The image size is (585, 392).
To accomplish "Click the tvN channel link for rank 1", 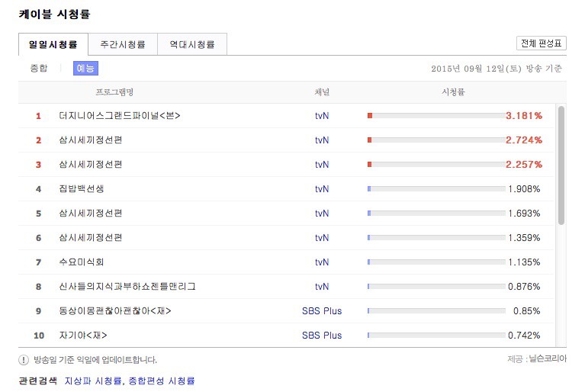I will coord(322,116).
